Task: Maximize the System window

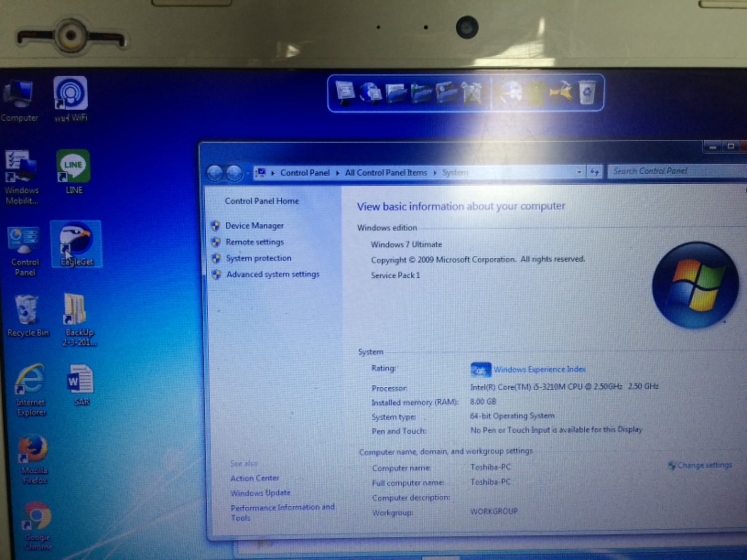Action: tap(731, 146)
